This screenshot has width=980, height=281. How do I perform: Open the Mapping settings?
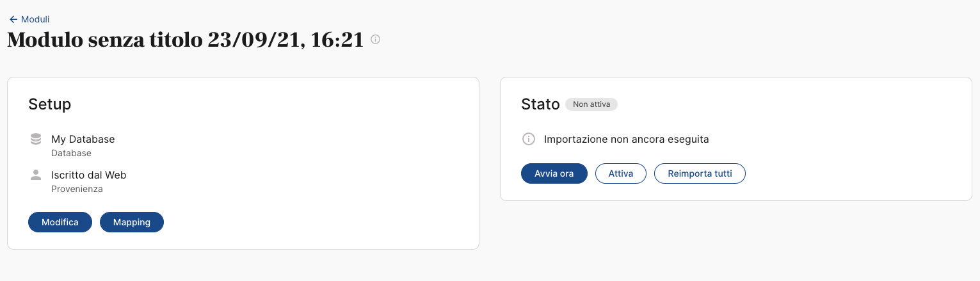click(x=132, y=222)
